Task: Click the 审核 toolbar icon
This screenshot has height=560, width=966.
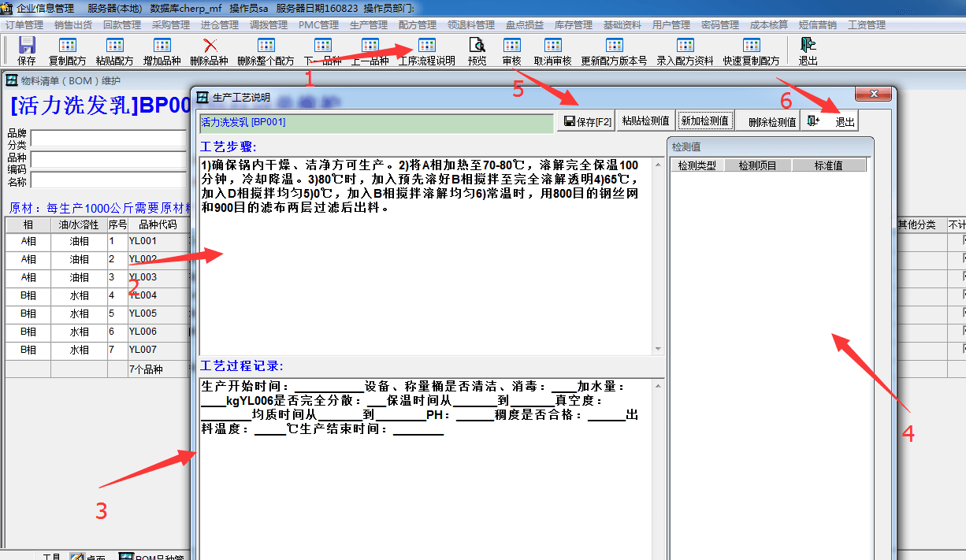Action: point(511,46)
